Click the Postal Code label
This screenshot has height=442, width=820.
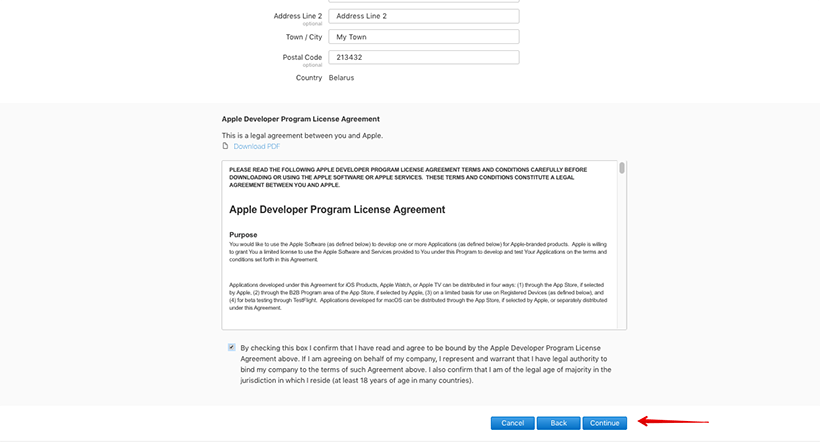click(x=302, y=57)
